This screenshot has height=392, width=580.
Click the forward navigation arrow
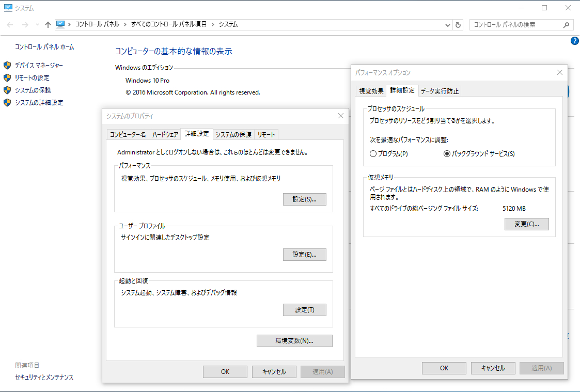point(25,25)
